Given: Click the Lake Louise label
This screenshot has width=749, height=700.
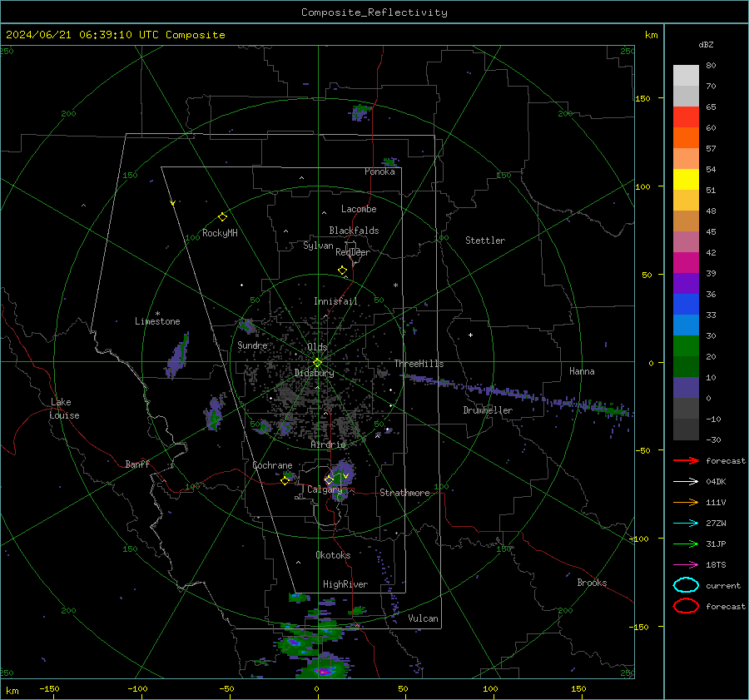Looking at the screenshot, I should [64, 409].
